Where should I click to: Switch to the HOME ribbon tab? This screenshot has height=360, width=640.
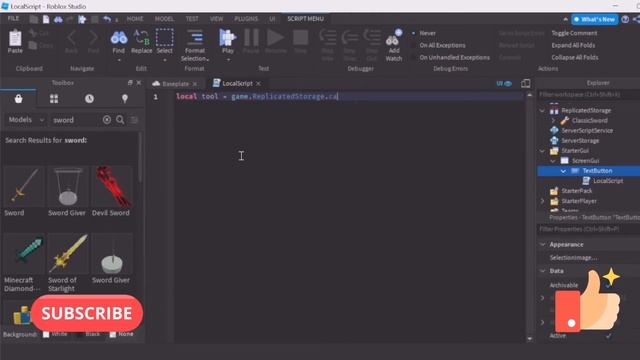click(135, 19)
